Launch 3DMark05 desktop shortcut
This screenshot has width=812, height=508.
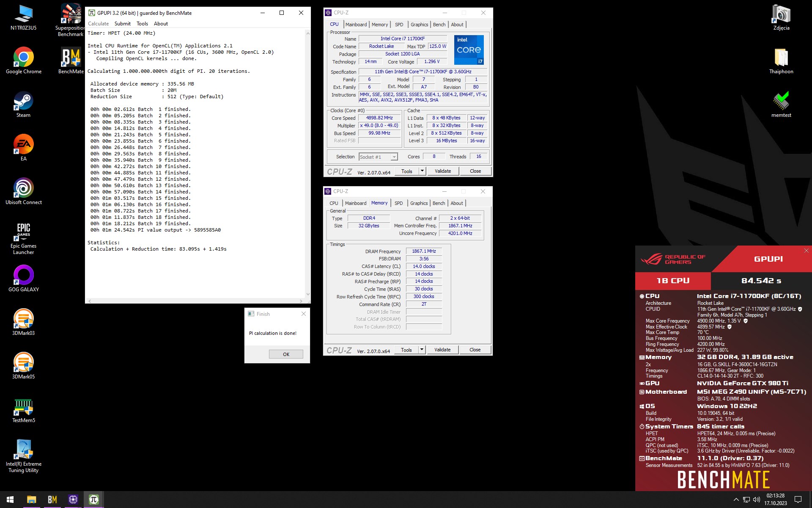24,366
